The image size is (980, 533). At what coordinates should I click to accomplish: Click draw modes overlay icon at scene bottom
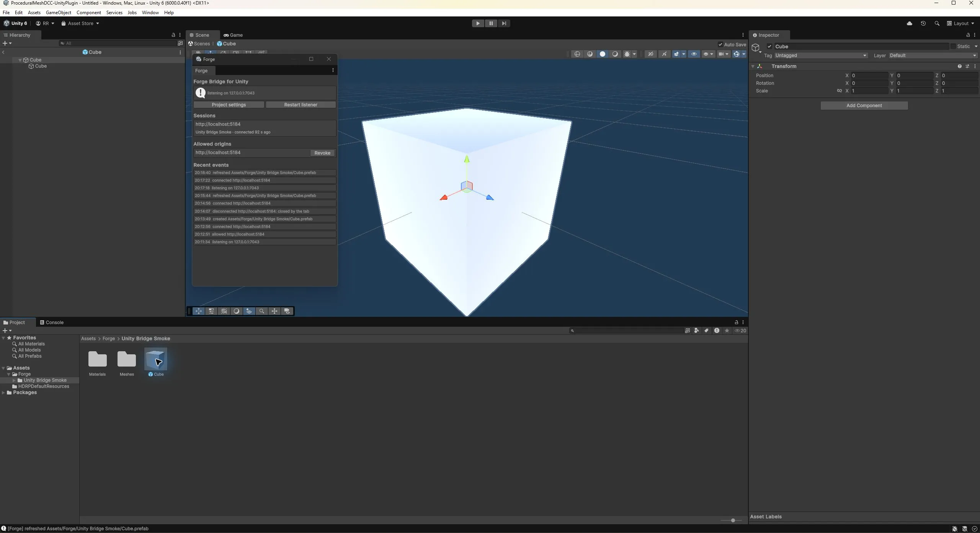(x=237, y=311)
